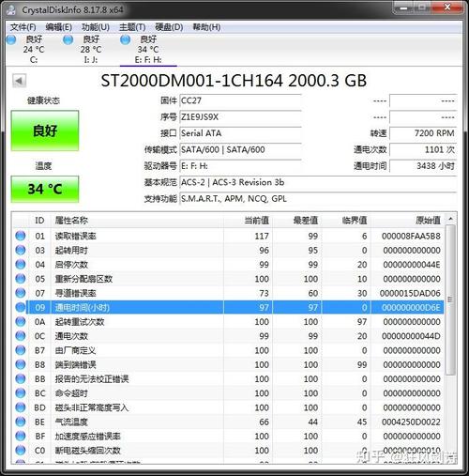This screenshot has height=476, width=469.
Task: Select the 启停次数 attribute row
Action: click(x=228, y=265)
